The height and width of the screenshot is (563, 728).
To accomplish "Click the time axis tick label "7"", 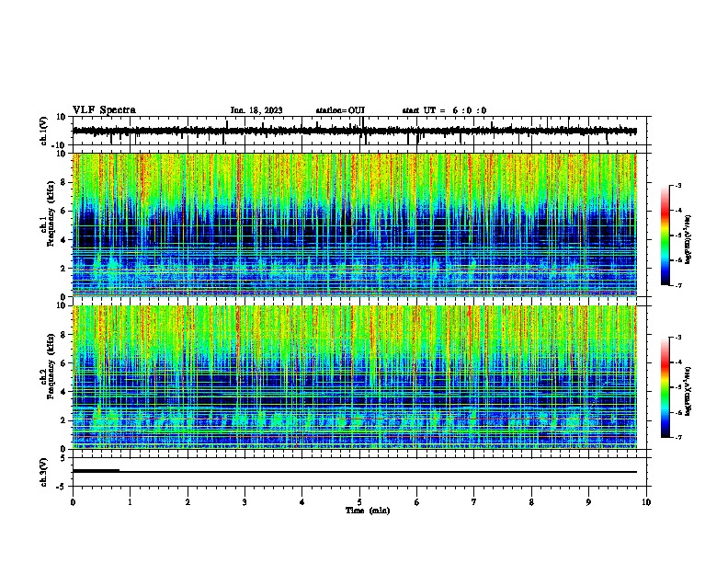I will pos(474,502).
